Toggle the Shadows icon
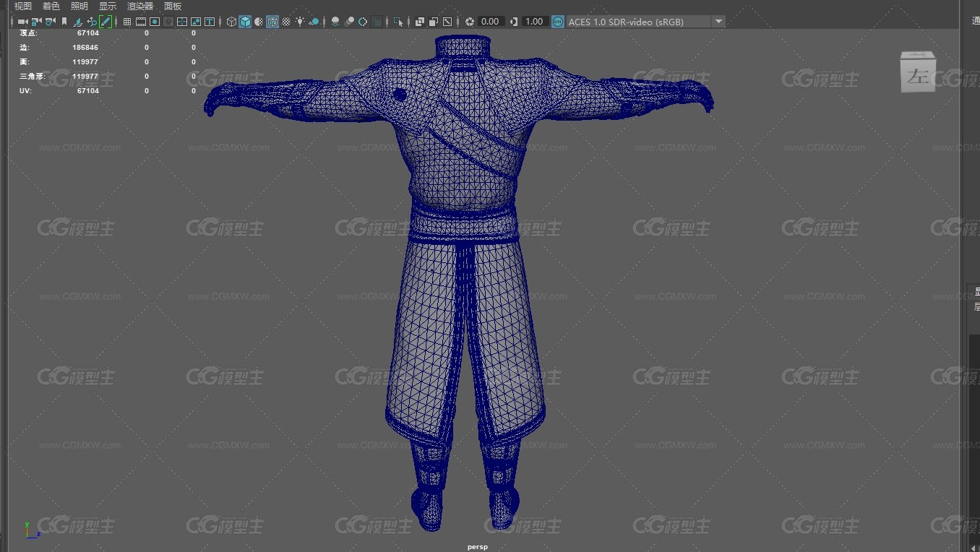 pyautogui.click(x=314, y=22)
